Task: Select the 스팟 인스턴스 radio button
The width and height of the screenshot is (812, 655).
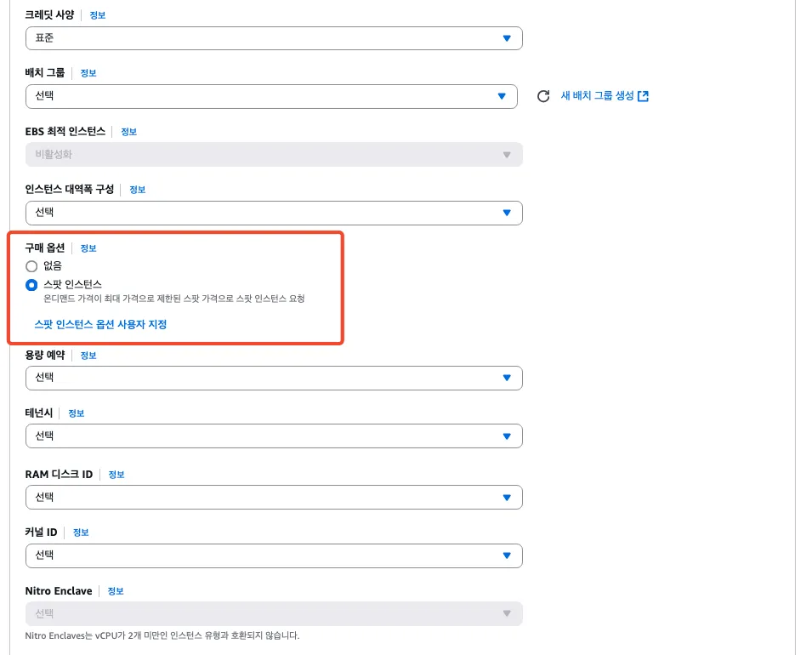Action: 31,285
